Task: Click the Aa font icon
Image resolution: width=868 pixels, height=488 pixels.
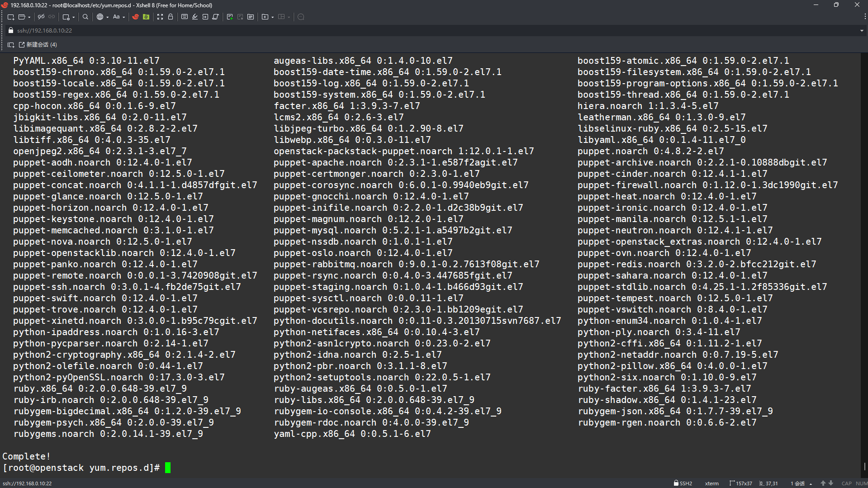Action: (x=116, y=17)
